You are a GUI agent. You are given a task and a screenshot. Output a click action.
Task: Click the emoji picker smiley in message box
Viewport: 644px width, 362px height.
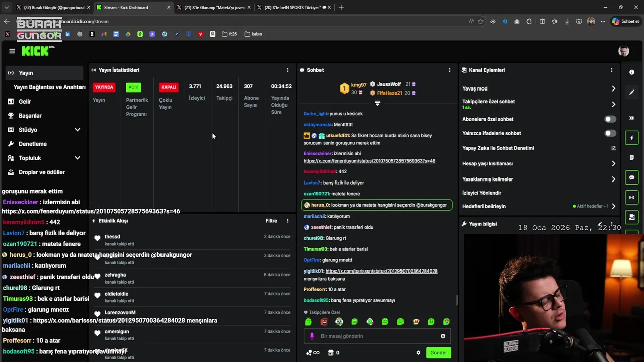(443, 336)
